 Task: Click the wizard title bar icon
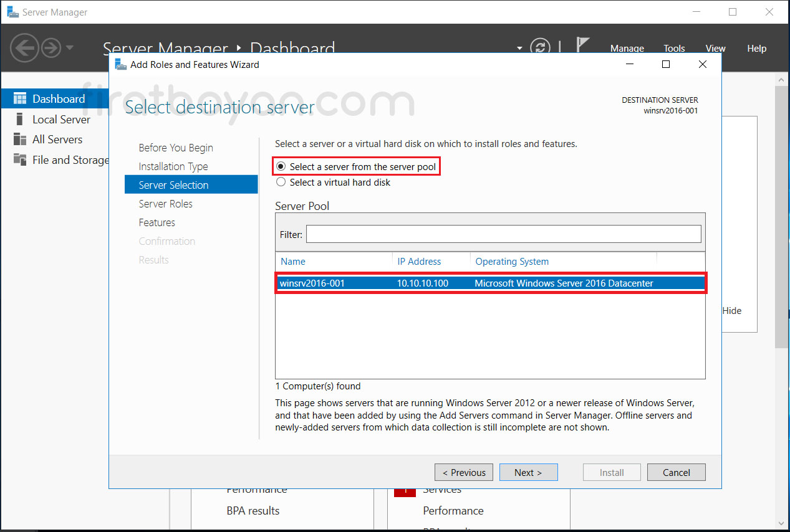tap(120, 64)
